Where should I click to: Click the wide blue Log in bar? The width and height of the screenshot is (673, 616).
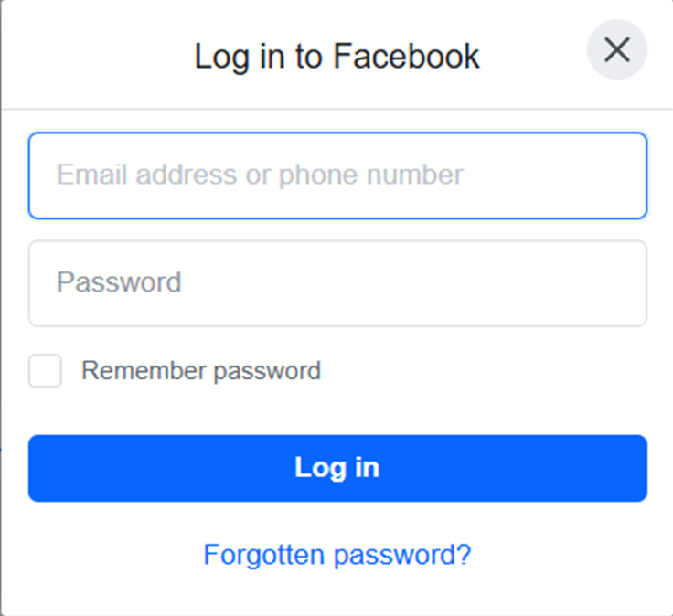click(x=337, y=468)
